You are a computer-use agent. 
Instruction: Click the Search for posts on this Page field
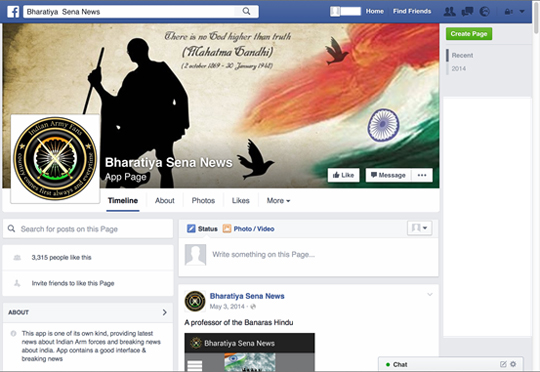tap(88, 229)
